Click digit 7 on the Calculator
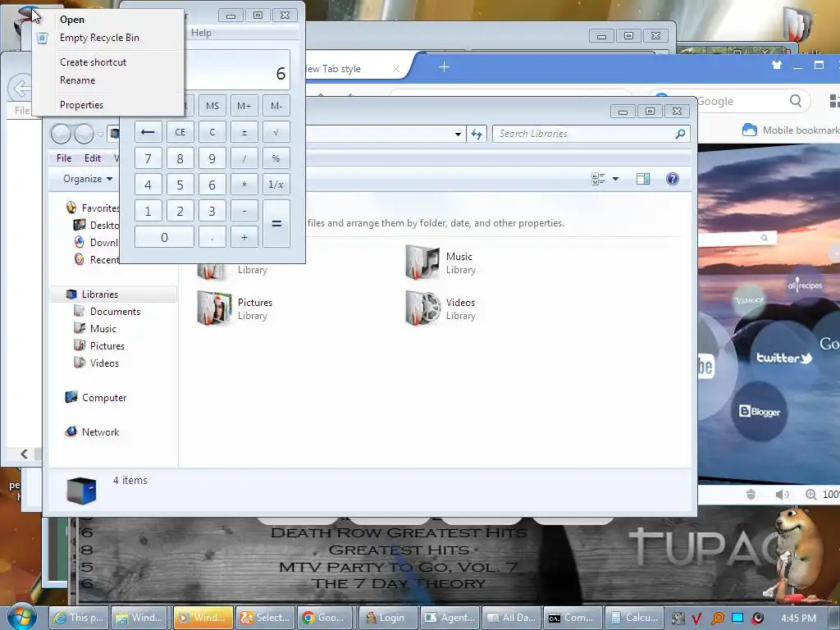840x630 pixels. 148,158
